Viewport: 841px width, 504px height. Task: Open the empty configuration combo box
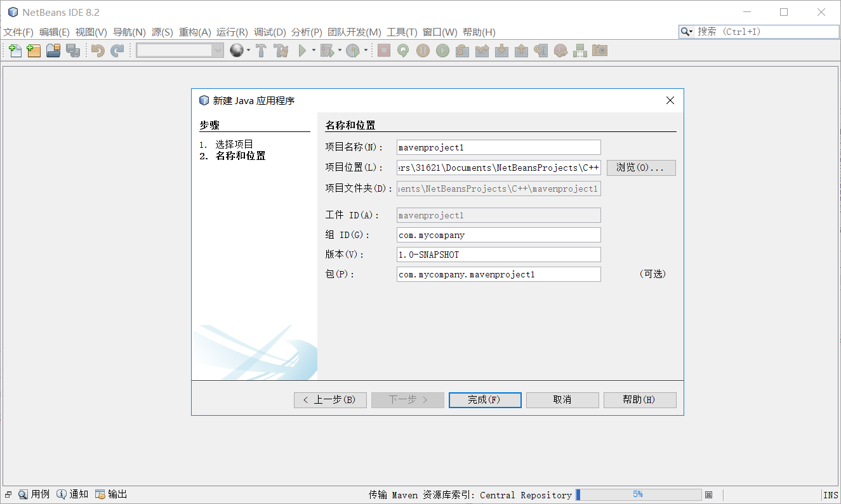pos(180,51)
